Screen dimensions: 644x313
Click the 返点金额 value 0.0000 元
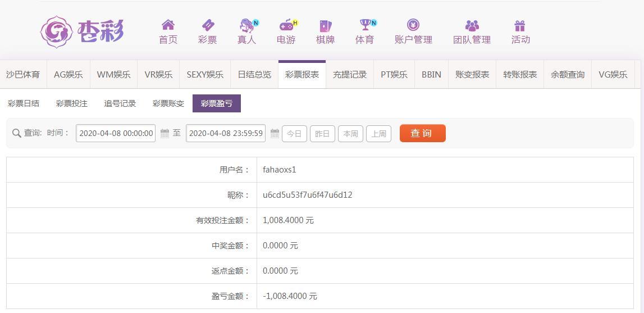click(x=281, y=271)
